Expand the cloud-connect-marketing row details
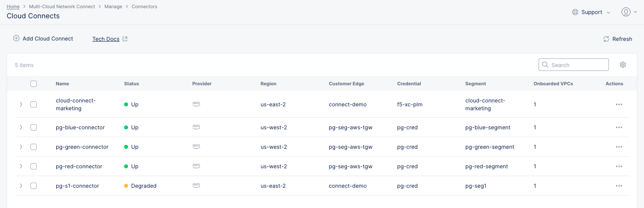644x208 pixels. pos(21,104)
